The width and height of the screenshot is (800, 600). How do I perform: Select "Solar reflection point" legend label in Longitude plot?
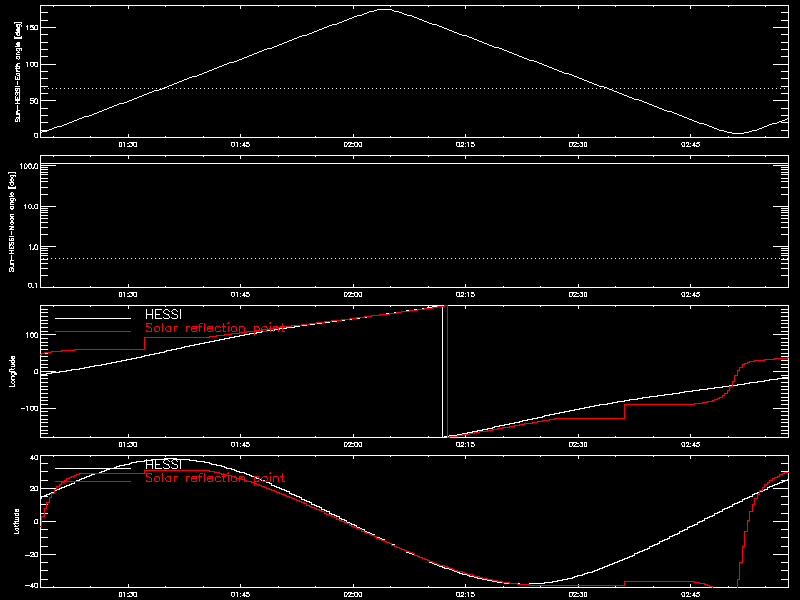(x=215, y=328)
